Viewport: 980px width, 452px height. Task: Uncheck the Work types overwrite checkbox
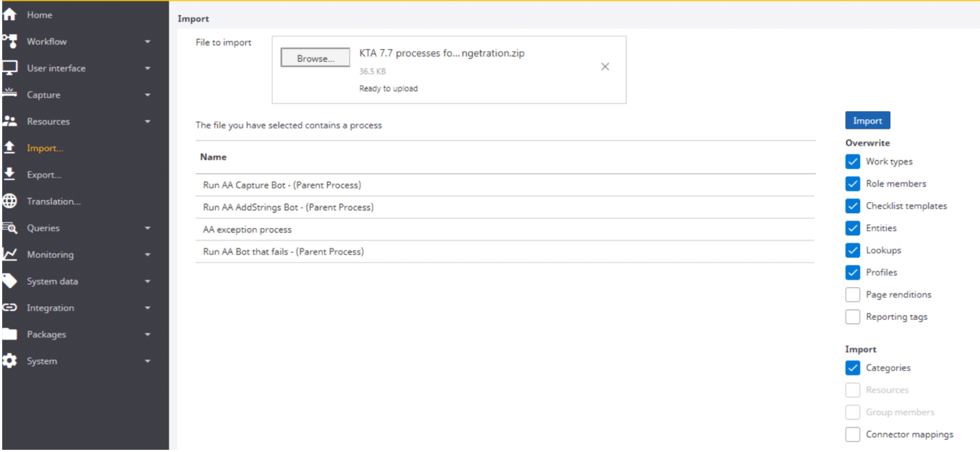pyautogui.click(x=852, y=162)
